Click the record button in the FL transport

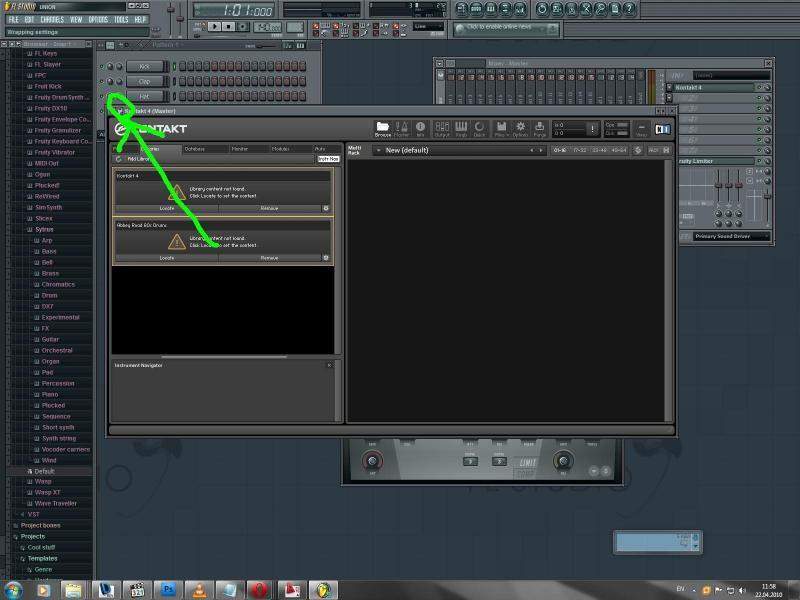pyautogui.click(x=243, y=27)
